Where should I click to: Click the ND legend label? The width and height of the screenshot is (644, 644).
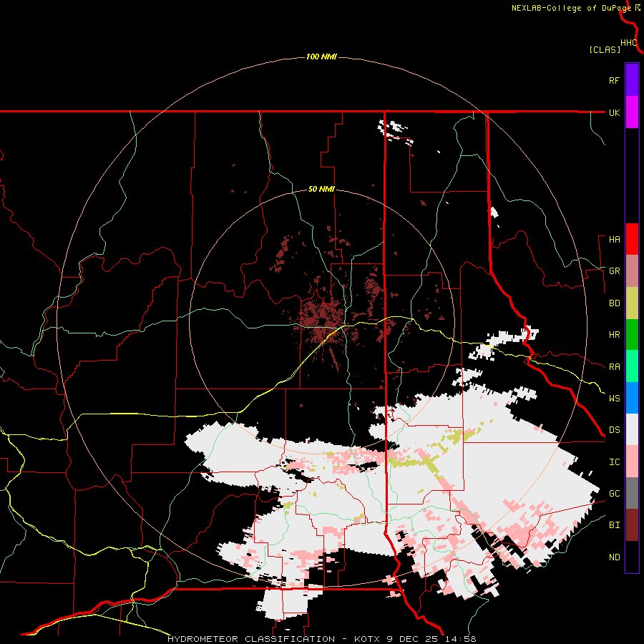pyautogui.click(x=614, y=557)
